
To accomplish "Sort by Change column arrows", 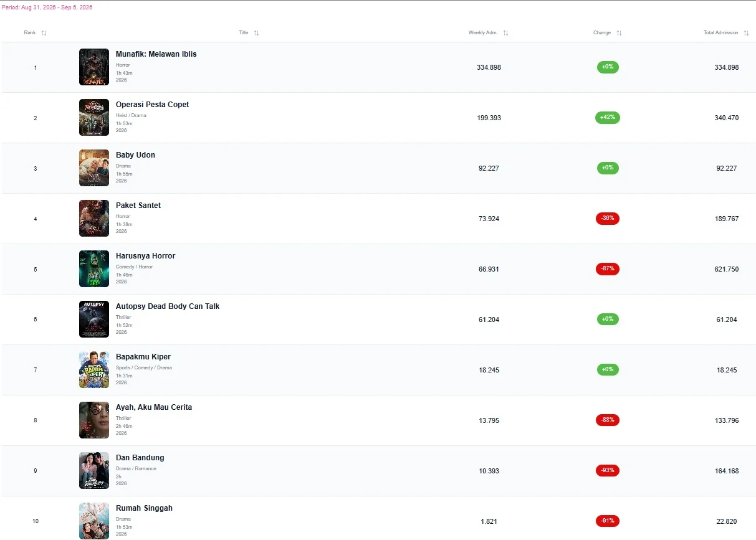I will pyautogui.click(x=619, y=33).
